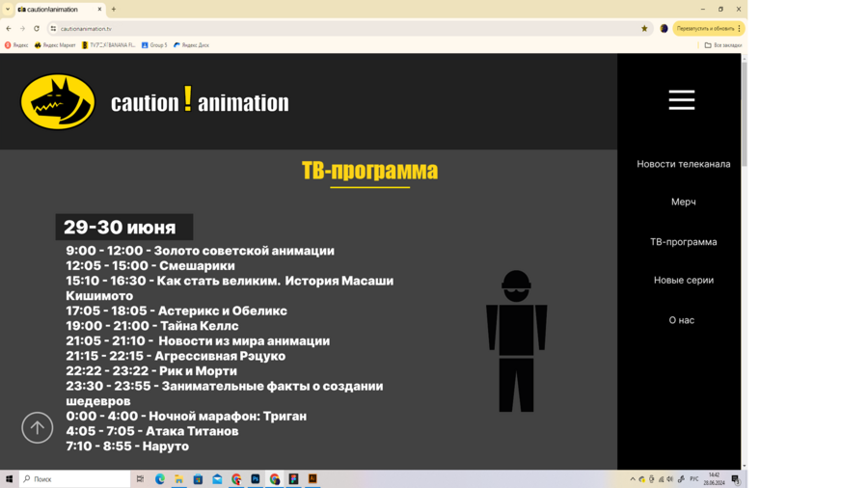Select 'Мерч' in the side menu
Viewport: 868px width, 488px height.
(683, 203)
